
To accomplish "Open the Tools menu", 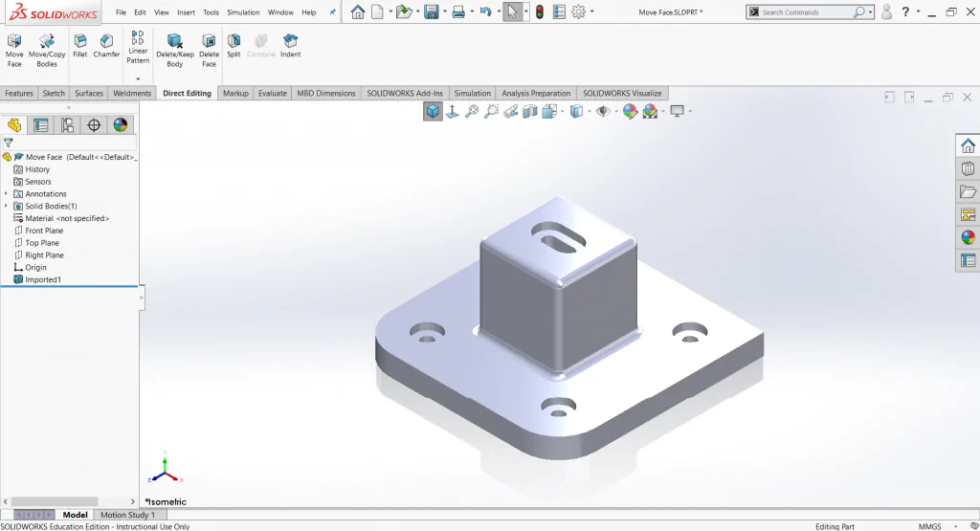I will 212,12.
